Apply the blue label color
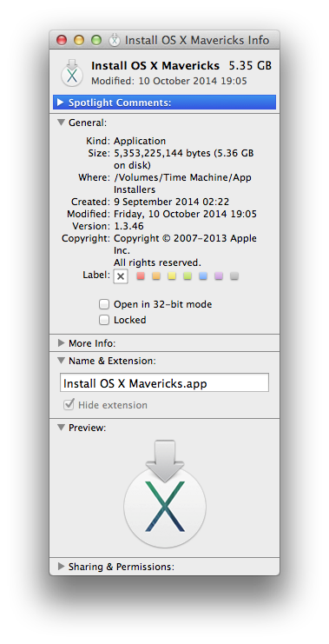Screen dimensions: 329x644 (x=203, y=276)
